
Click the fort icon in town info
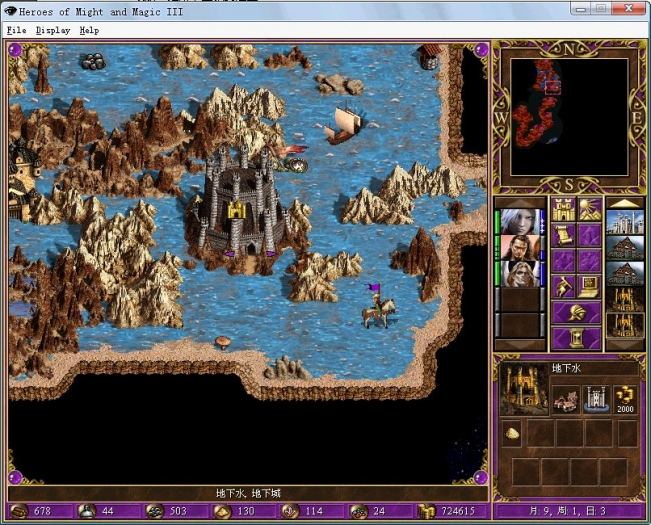pos(597,399)
